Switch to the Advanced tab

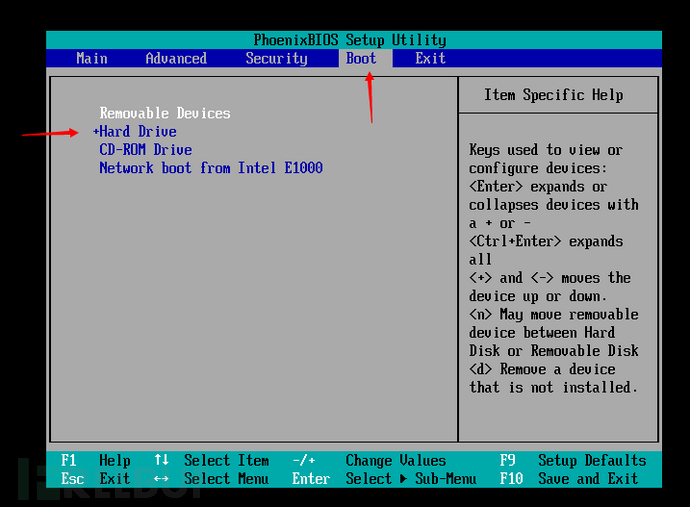coord(176,59)
